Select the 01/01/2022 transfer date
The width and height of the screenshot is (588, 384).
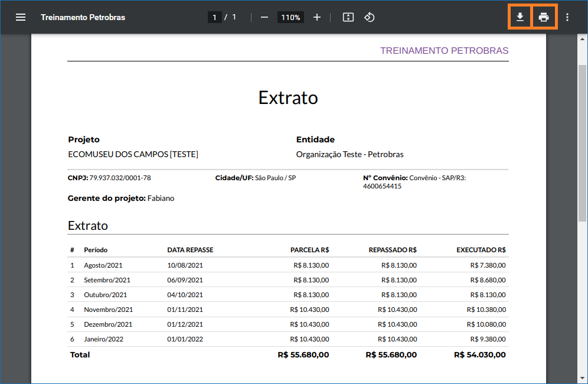click(x=185, y=339)
